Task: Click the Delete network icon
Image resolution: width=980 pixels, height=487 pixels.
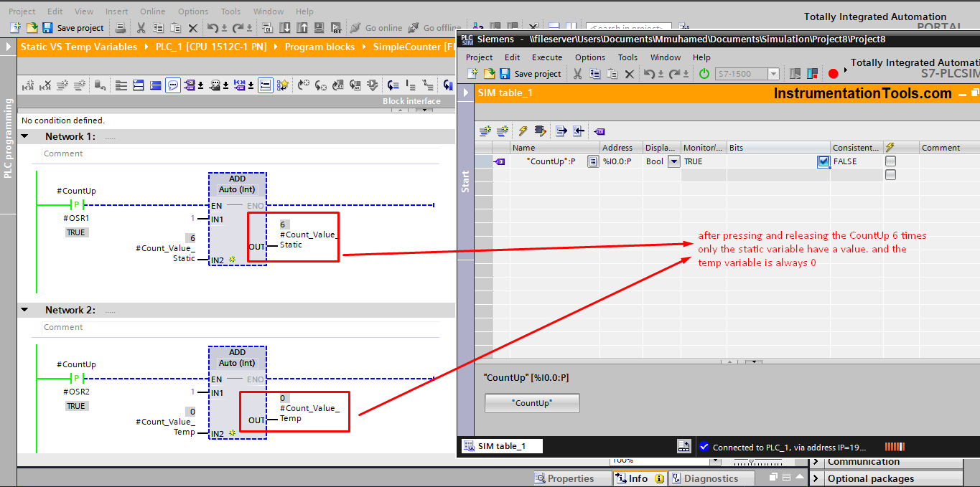Action: point(45,85)
